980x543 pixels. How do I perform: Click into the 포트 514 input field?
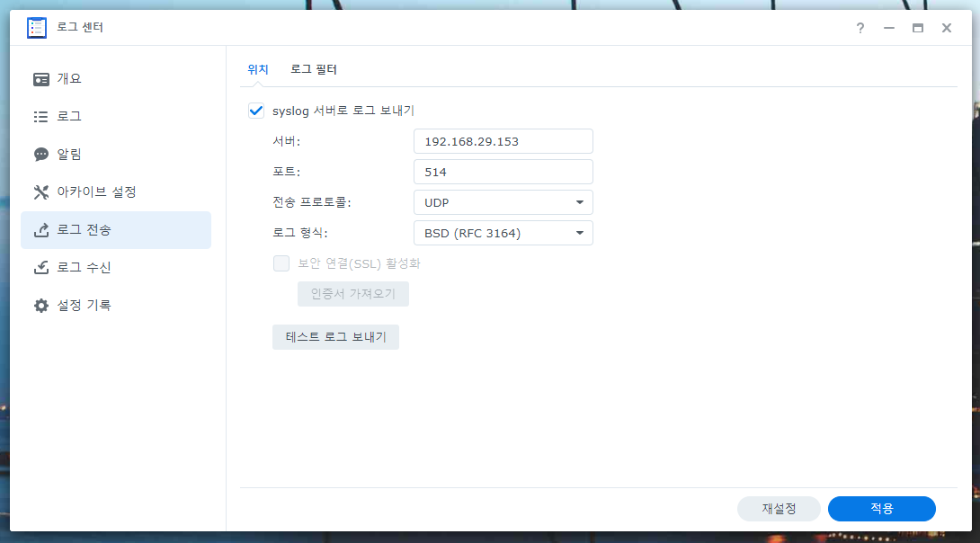[503, 172]
